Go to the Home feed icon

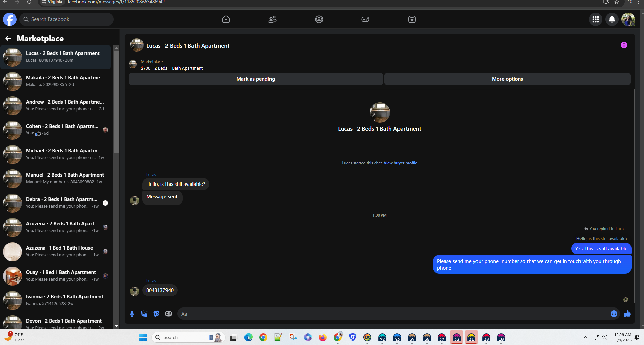point(226,19)
